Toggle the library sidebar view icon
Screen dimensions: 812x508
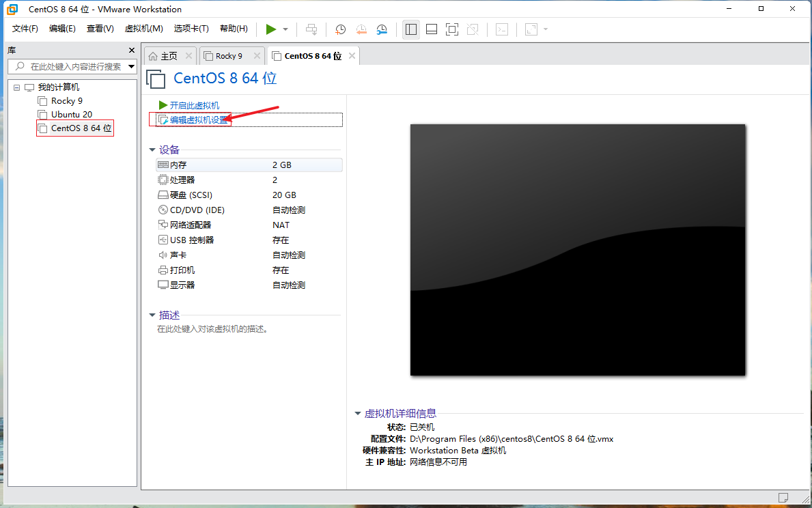pyautogui.click(x=411, y=29)
